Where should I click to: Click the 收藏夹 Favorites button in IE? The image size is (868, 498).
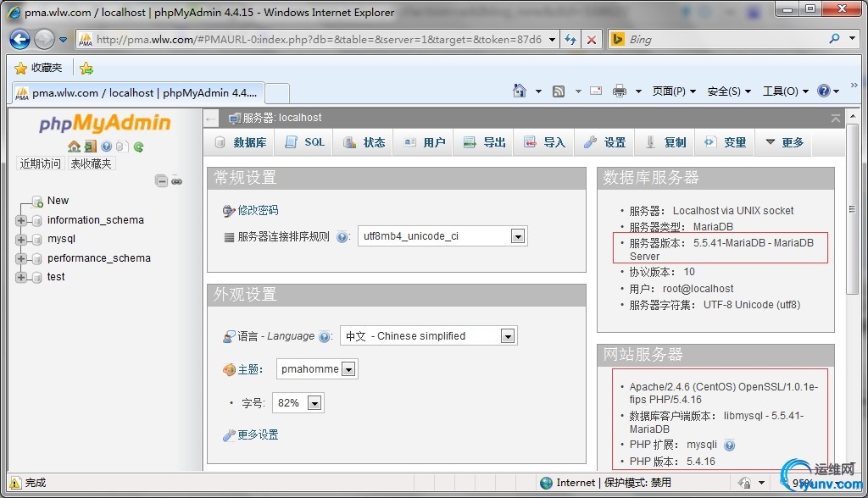[x=38, y=68]
